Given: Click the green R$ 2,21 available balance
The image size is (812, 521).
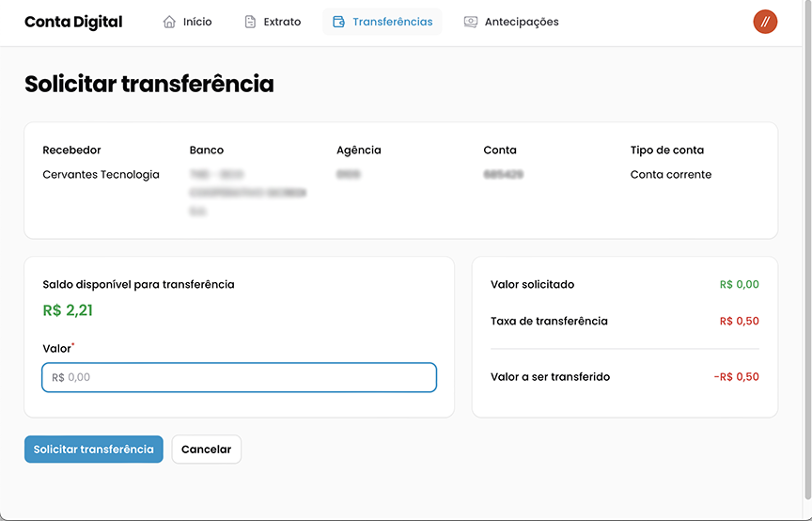Looking at the screenshot, I should click(68, 310).
